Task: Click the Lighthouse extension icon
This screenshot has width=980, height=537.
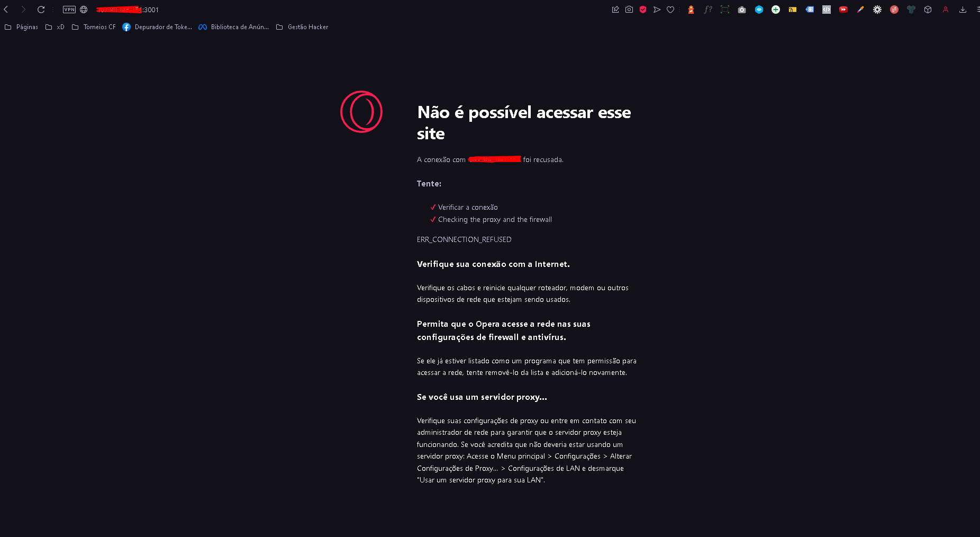Action: tap(691, 9)
